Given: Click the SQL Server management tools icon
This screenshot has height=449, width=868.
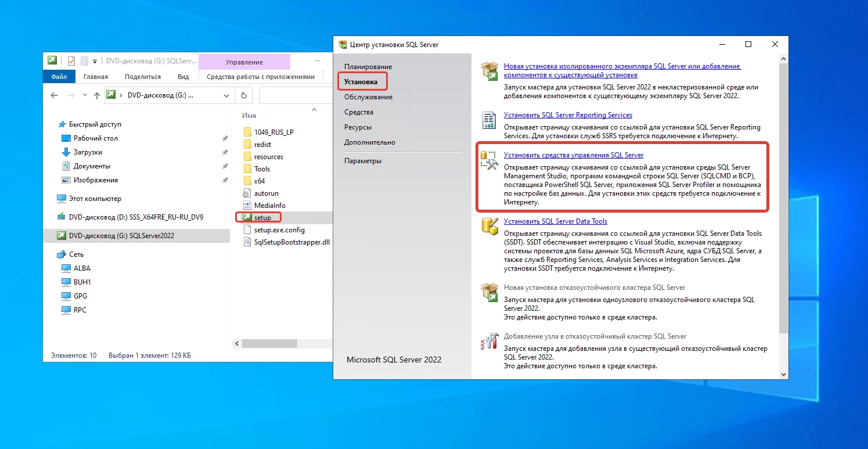Looking at the screenshot, I should click(489, 161).
